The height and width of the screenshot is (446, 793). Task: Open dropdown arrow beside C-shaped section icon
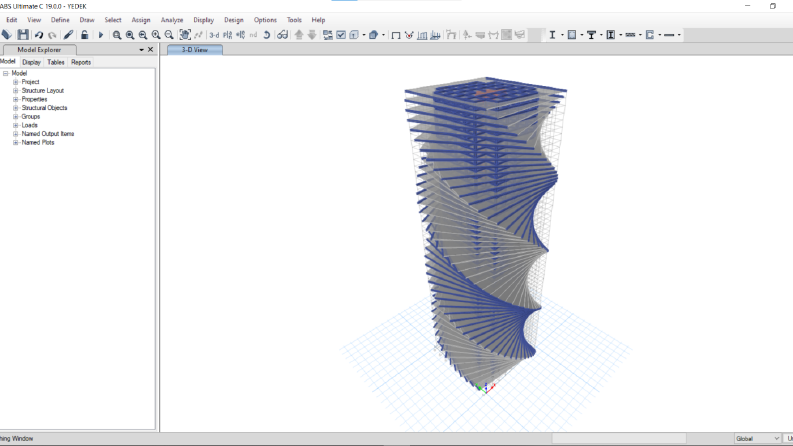point(660,35)
